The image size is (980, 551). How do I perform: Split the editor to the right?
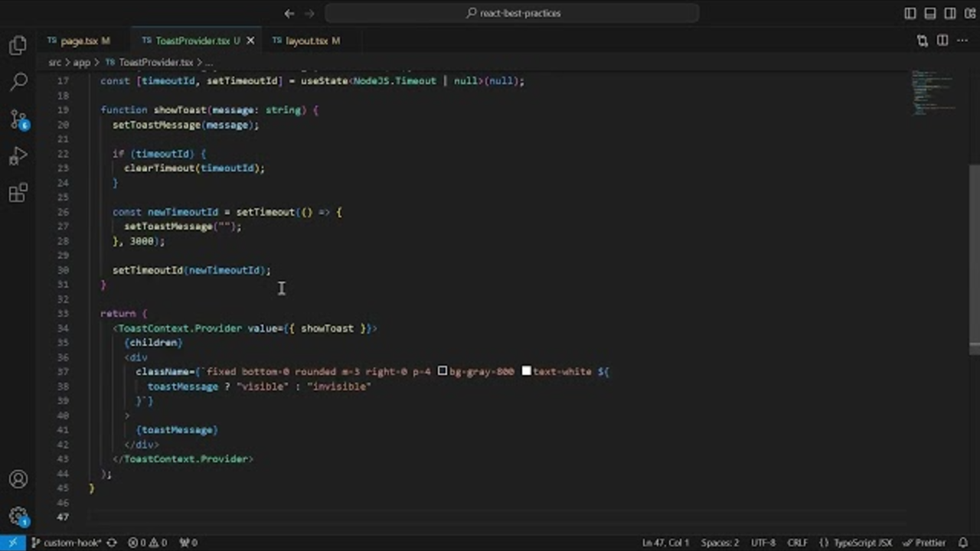942,41
